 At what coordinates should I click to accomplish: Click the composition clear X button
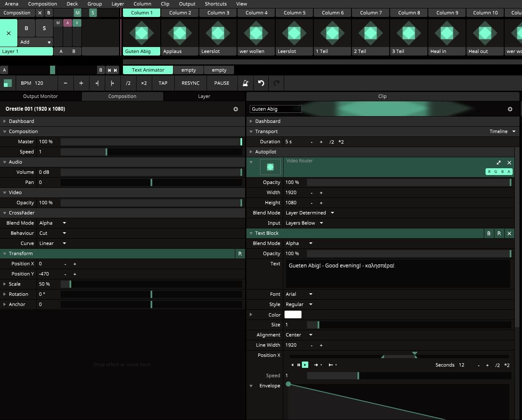coord(40,13)
